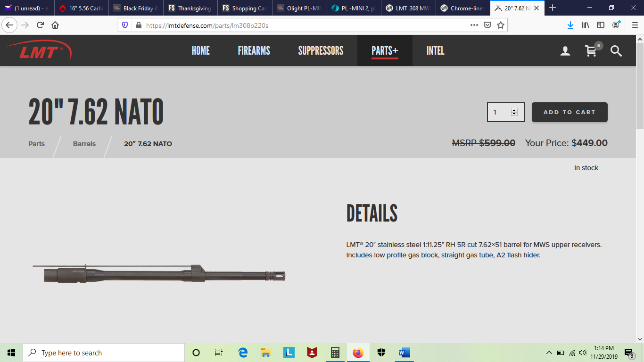Go back with browser back arrow
This screenshot has width=644, height=362.
coord(9,25)
